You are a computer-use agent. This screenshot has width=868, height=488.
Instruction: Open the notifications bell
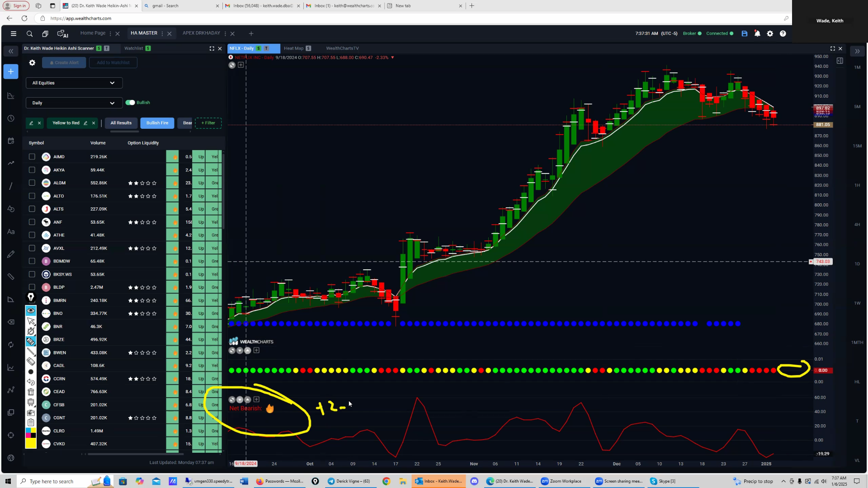pos(757,33)
